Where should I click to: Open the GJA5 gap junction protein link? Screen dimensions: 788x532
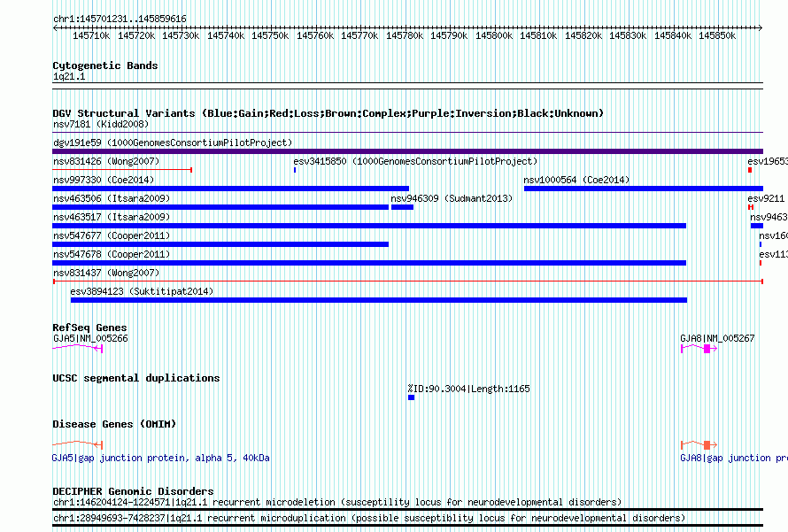(161, 458)
